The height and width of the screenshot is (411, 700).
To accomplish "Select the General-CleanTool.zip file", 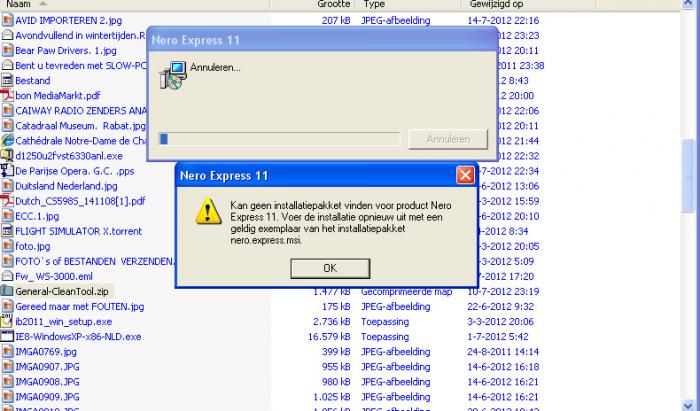I will pyautogui.click(x=62, y=291).
